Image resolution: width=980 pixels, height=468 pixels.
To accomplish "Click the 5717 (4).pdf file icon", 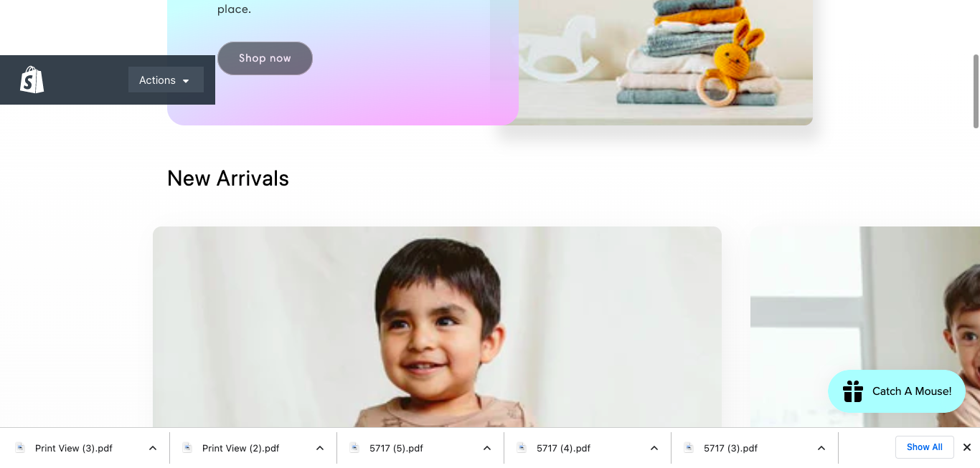I will [522, 448].
